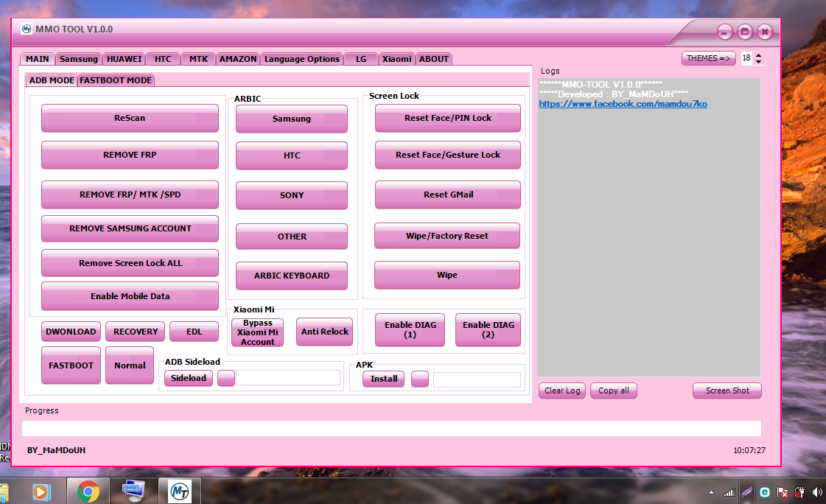Click the Reset GMail button
826x504 pixels.
tap(448, 195)
